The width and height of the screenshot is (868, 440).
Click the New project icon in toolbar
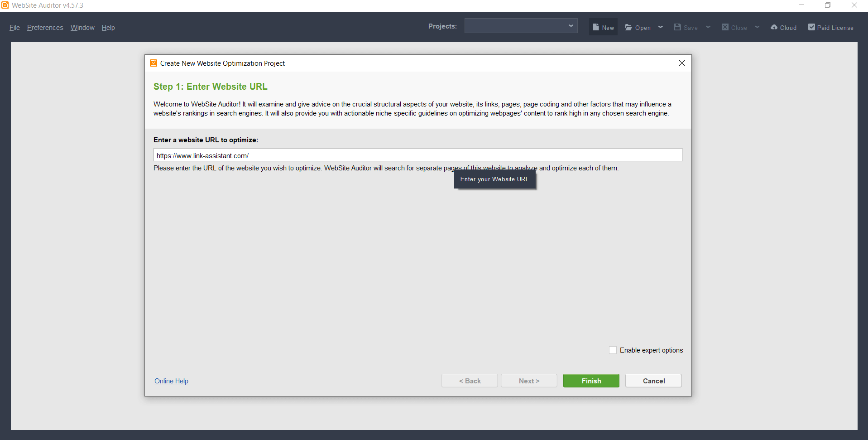pyautogui.click(x=596, y=27)
